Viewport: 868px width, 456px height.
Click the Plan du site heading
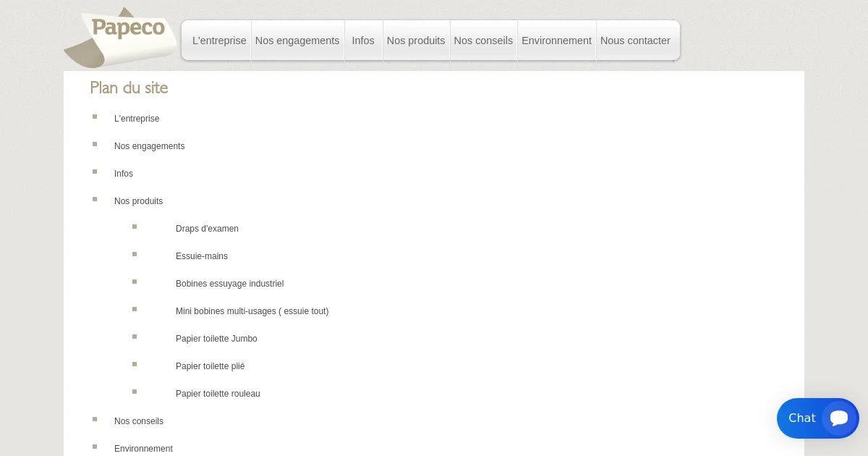129,88
